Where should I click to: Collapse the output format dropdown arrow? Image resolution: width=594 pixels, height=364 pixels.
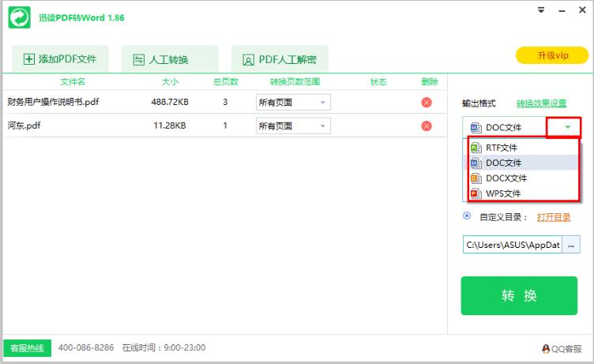click(x=567, y=127)
